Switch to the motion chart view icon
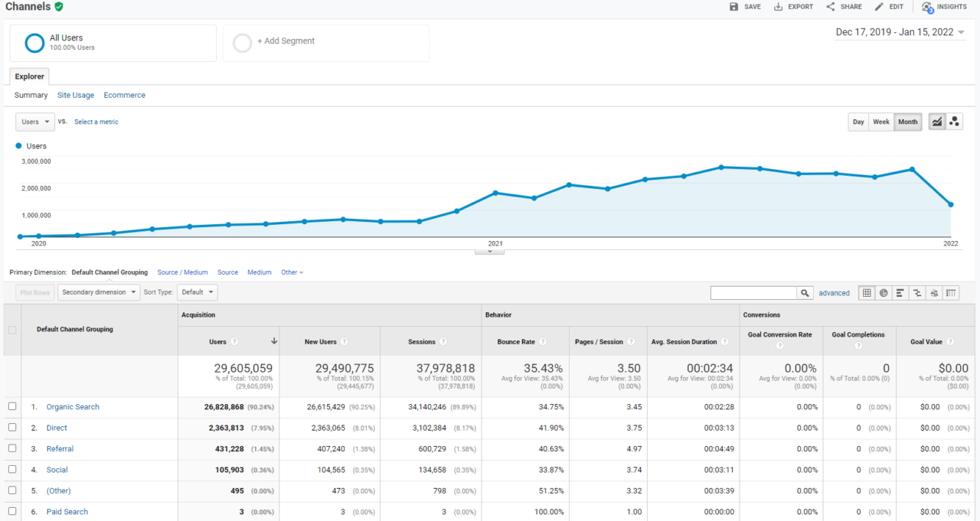This screenshot has height=521, width=980. (954, 122)
